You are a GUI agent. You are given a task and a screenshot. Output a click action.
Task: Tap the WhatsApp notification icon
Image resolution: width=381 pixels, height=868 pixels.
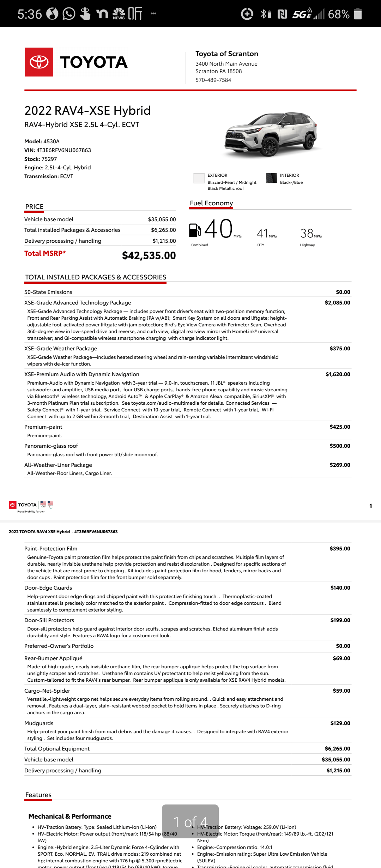[69, 14]
